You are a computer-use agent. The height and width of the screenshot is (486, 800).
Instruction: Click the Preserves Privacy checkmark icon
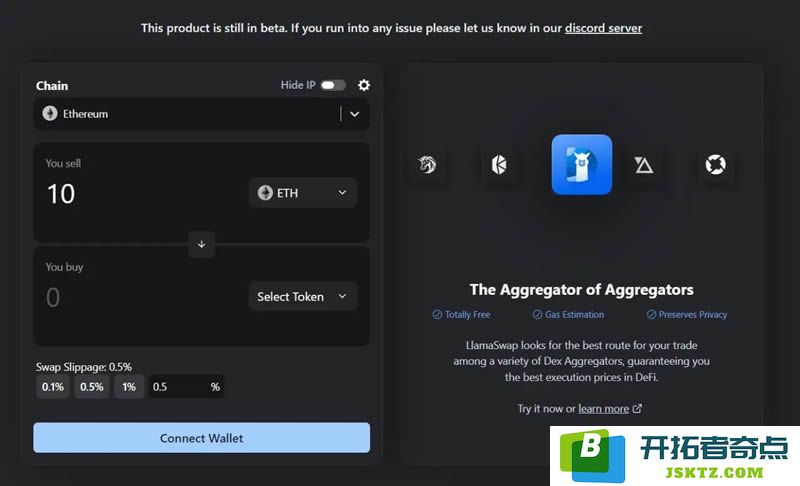pos(652,315)
